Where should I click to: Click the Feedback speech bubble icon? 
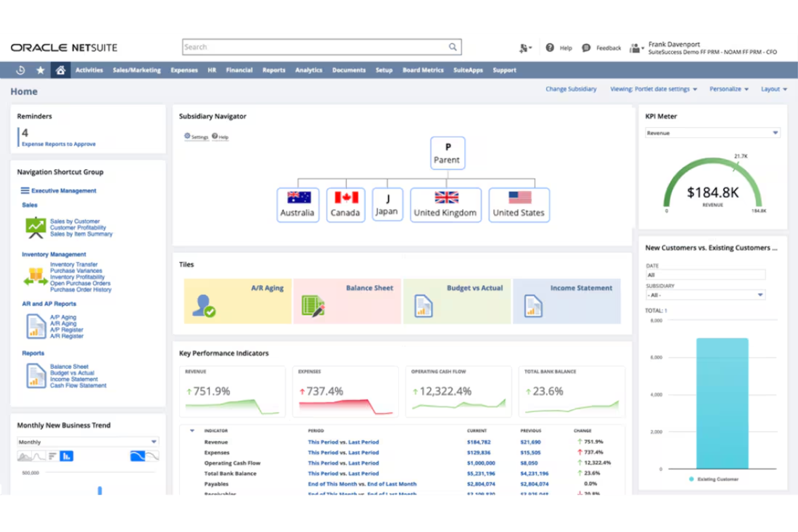(x=586, y=47)
